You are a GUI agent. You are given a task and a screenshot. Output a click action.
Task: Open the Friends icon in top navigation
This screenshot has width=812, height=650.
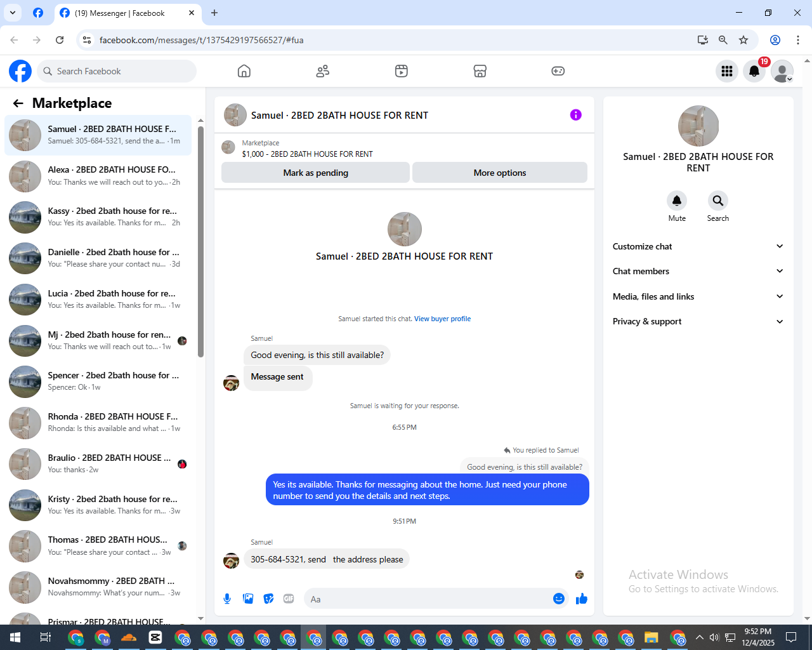click(x=323, y=71)
